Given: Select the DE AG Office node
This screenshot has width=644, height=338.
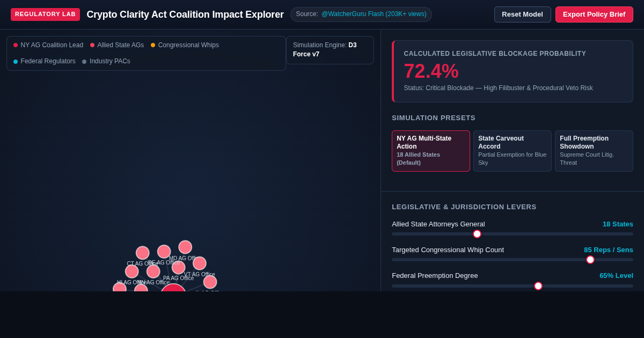Looking at the screenshot, I should (x=164, y=252).
